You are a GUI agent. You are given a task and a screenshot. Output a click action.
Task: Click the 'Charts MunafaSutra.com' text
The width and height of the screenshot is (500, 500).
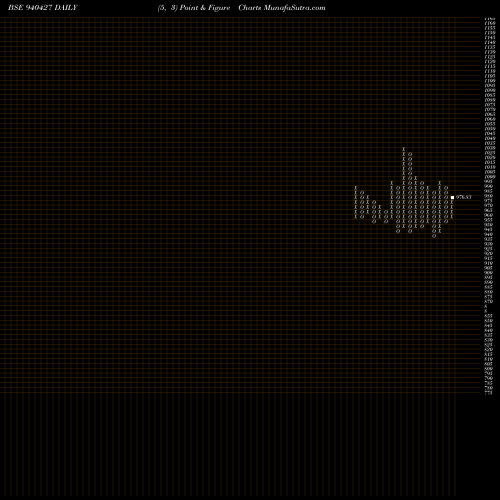[282, 8]
